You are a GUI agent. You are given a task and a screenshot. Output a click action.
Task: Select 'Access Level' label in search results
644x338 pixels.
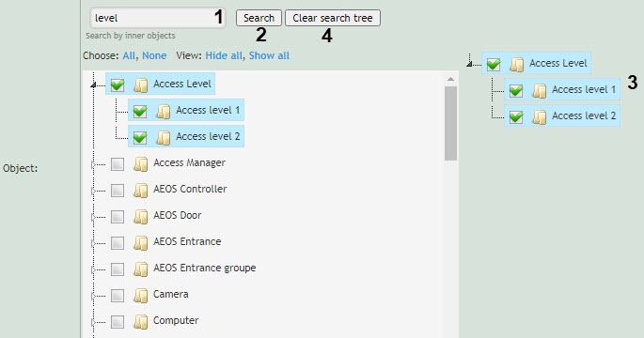tap(558, 63)
